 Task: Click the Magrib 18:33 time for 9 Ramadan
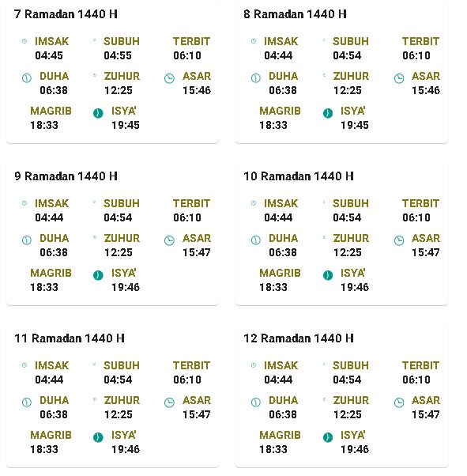[44, 287]
